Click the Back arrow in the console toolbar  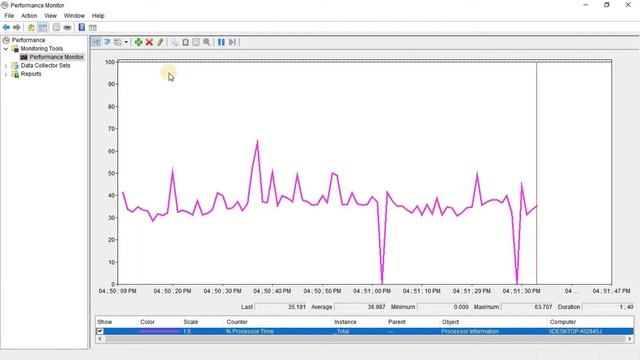6,27
